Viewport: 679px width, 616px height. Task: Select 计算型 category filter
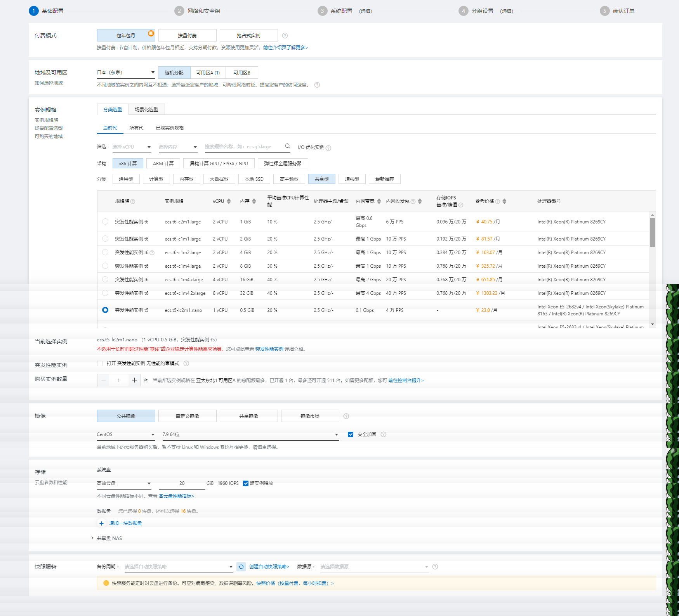[x=156, y=179]
